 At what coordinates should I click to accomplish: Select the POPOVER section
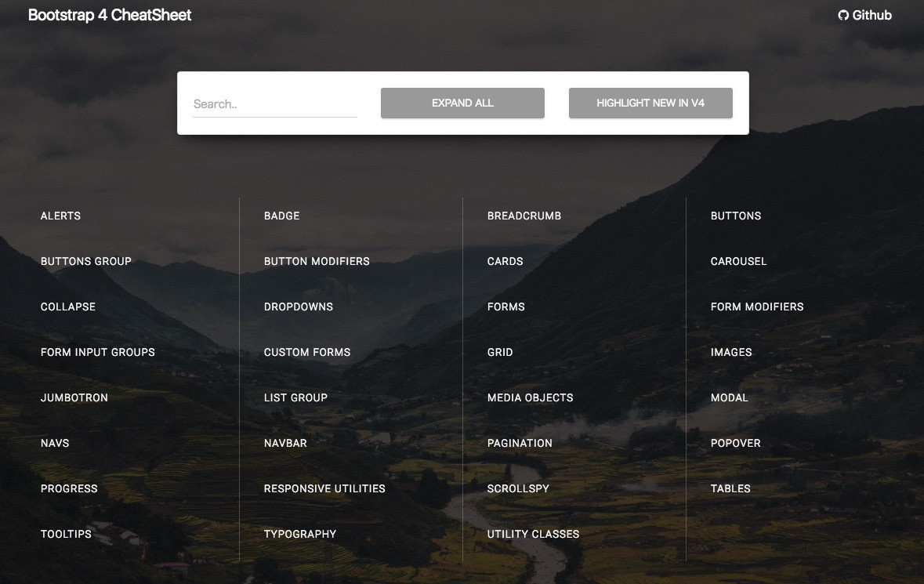(735, 443)
